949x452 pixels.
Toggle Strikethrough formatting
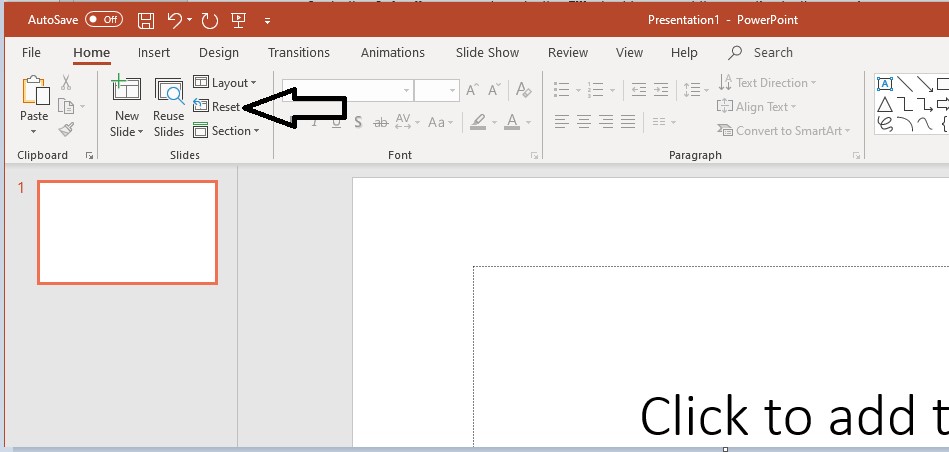pyautogui.click(x=380, y=123)
